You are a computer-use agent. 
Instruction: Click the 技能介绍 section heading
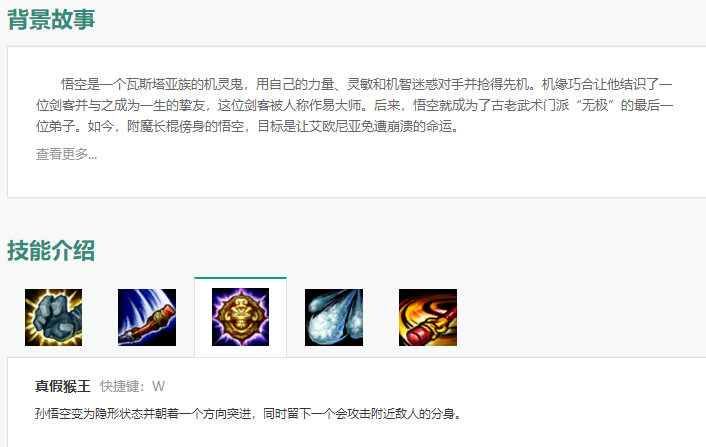click(51, 251)
